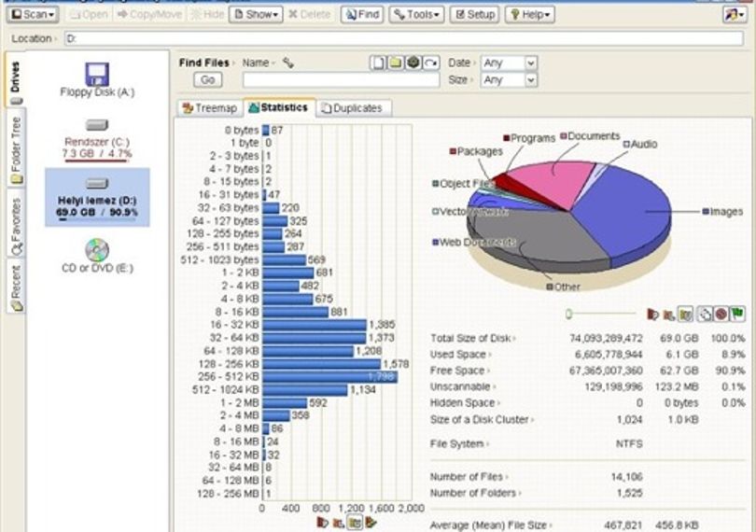Click the Find button in toolbar
This screenshot has height=532, width=756.
tap(362, 15)
